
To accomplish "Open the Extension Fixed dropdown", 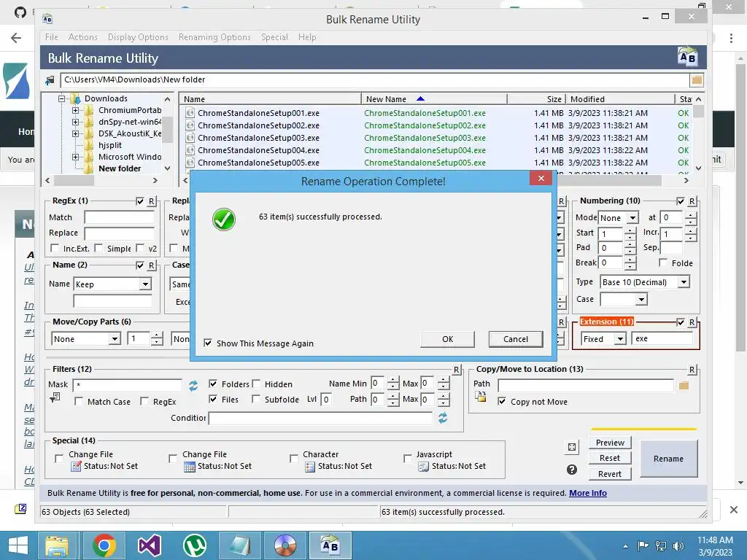I will click(x=620, y=338).
